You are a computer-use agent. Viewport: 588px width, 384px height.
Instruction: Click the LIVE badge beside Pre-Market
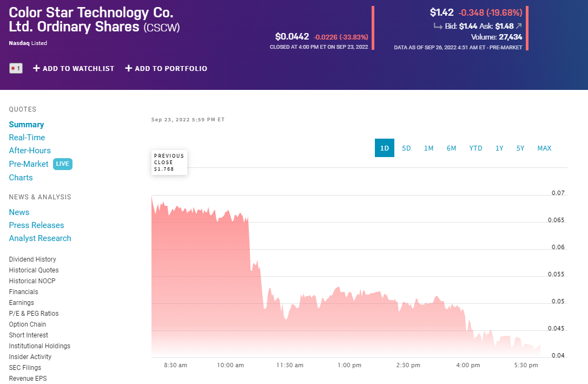62,164
